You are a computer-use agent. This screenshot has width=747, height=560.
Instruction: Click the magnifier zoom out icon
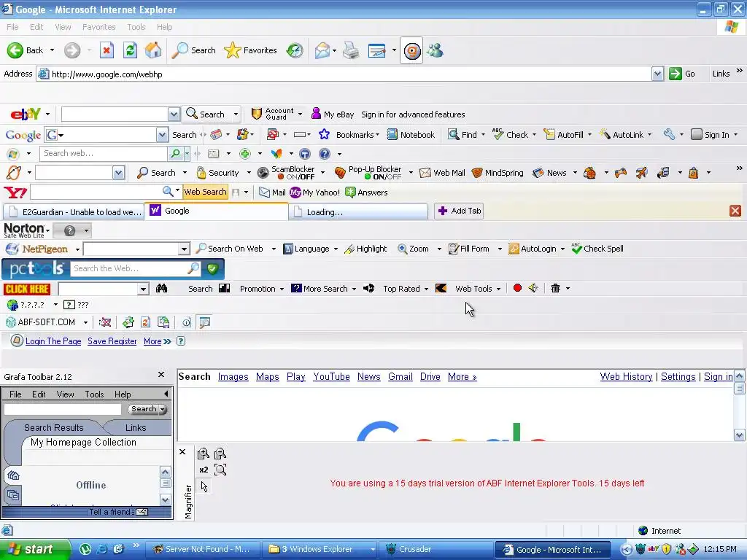(x=220, y=454)
